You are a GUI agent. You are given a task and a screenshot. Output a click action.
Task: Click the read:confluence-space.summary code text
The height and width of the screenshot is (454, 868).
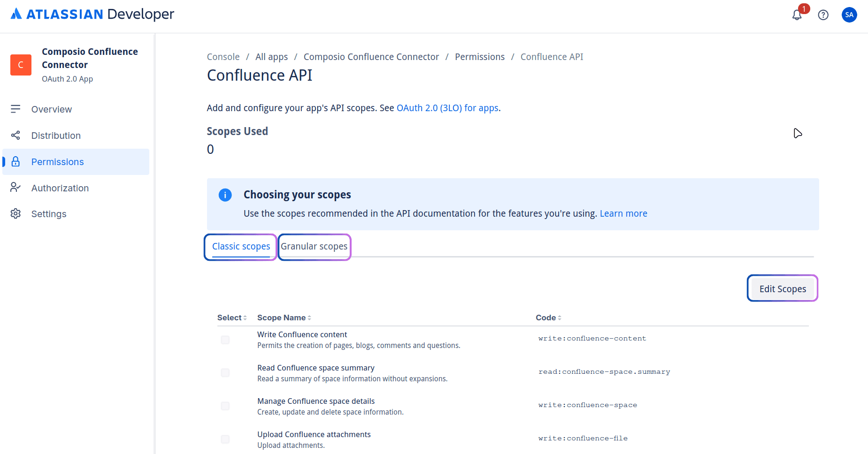tap(604, 371)
